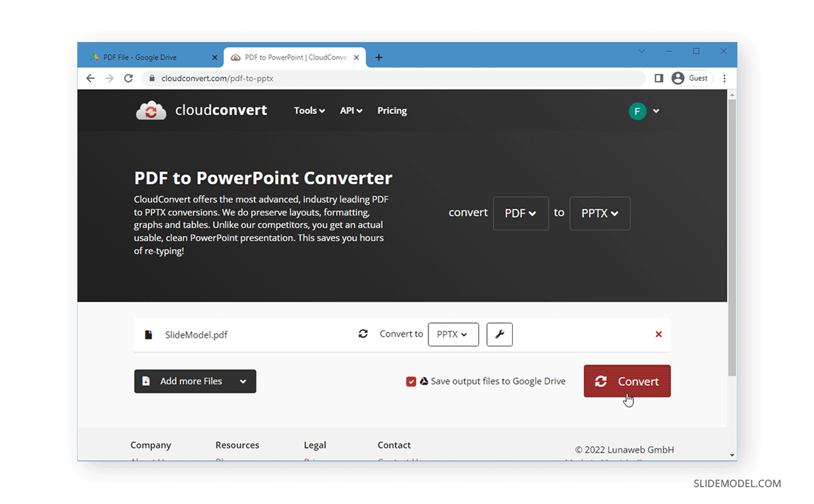Click the Company footer heading
814x504 pixels.
[x=151, y=445]
